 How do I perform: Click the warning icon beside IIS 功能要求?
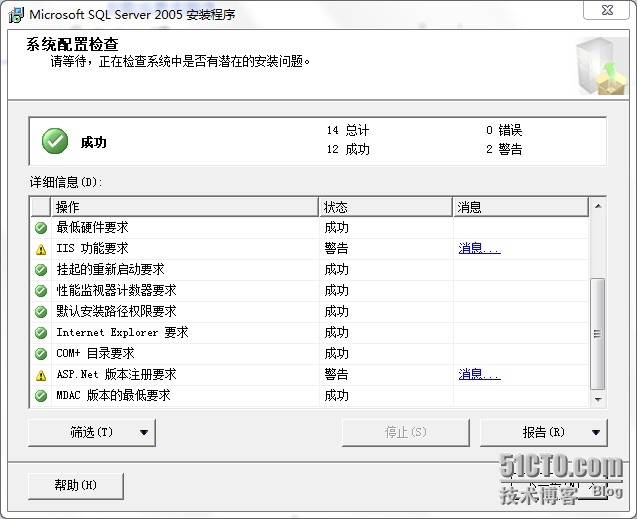point(41,249)
